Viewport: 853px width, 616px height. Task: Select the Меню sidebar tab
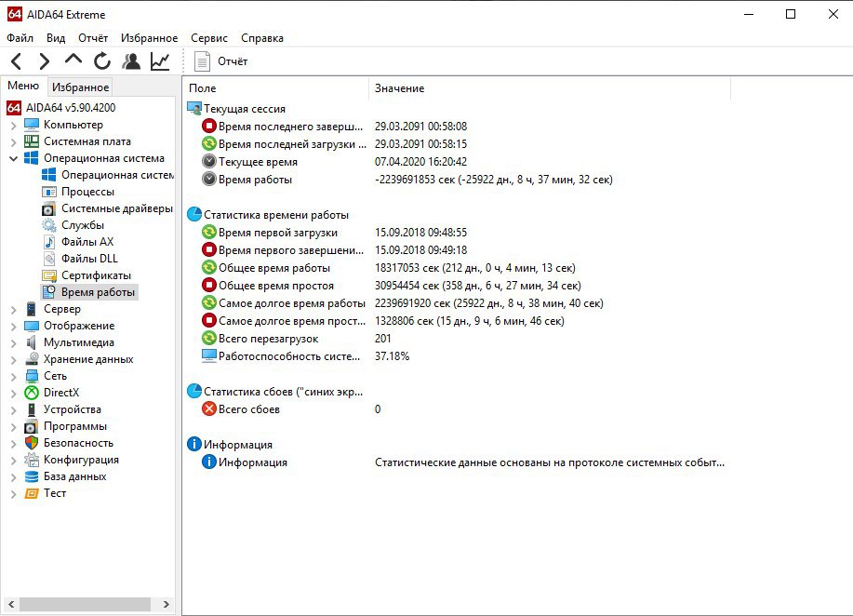[23, 86]
